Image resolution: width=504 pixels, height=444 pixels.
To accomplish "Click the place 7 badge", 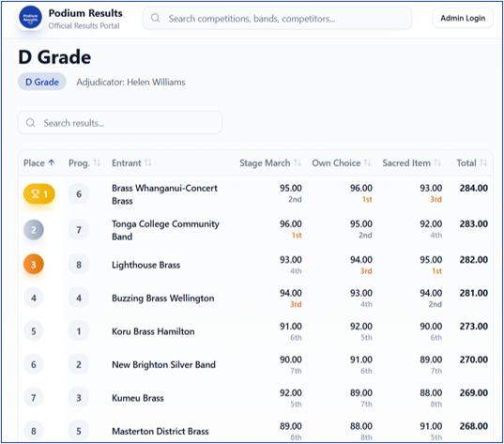I will pos(34,398).
